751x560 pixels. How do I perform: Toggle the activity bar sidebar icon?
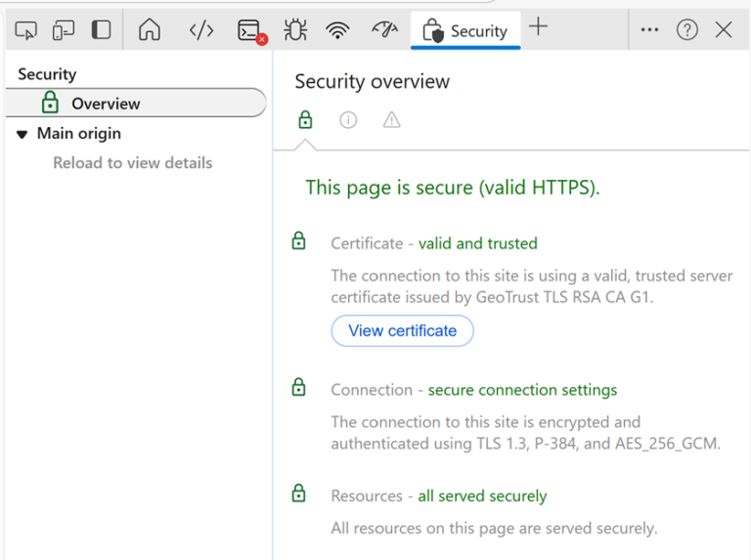point(101,30)
